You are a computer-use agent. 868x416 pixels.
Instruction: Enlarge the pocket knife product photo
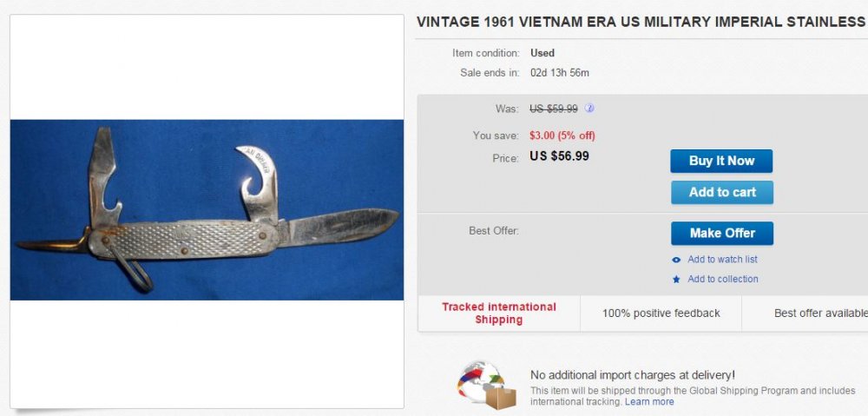tap(207, 209)
